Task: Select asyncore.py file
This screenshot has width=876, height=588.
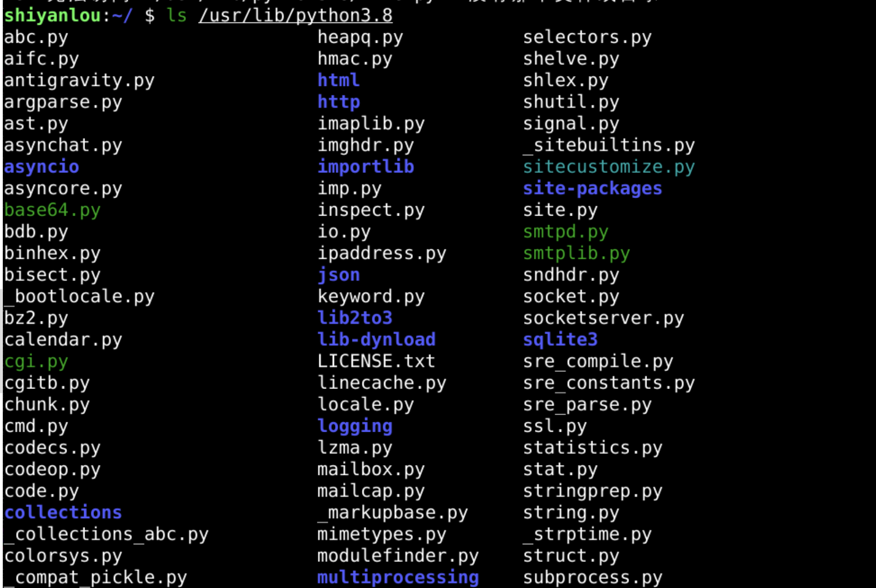Action: click(63, 189)
